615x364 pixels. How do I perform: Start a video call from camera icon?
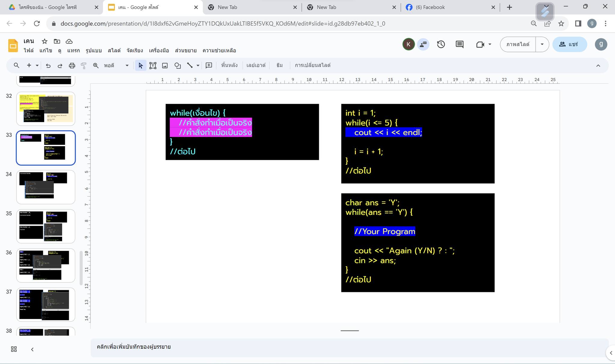(x=480, y=44)
